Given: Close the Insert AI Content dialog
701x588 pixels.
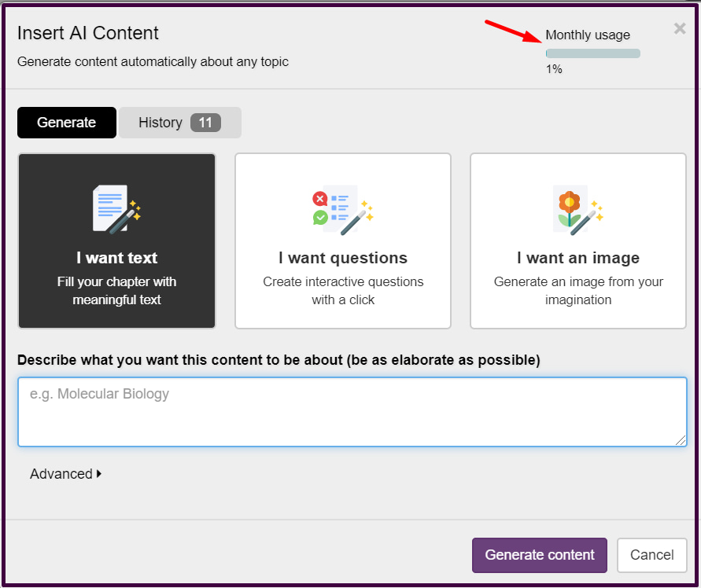Looking at the screenshot, I should 680,29.
